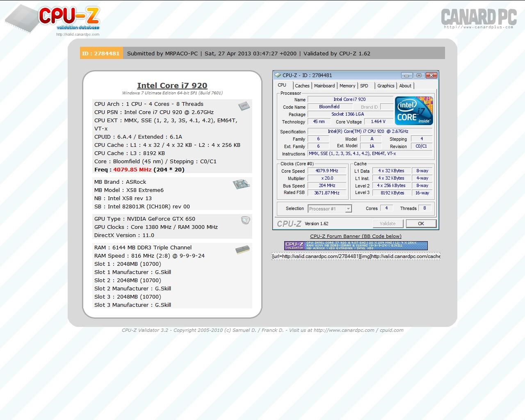Screen dimensions: 525x420
Task: Click the Technology 45 nm field
Action: point(319,122)
